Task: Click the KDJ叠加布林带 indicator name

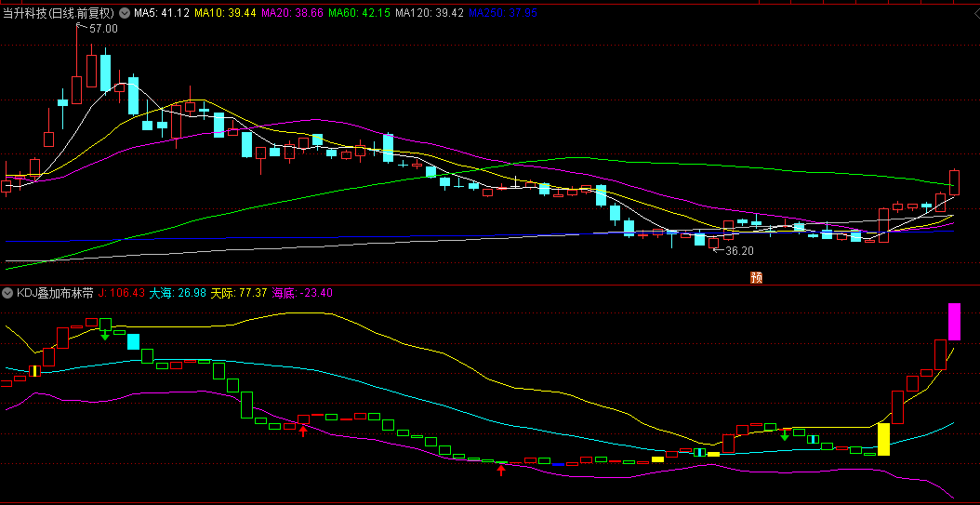Action: 55,293
